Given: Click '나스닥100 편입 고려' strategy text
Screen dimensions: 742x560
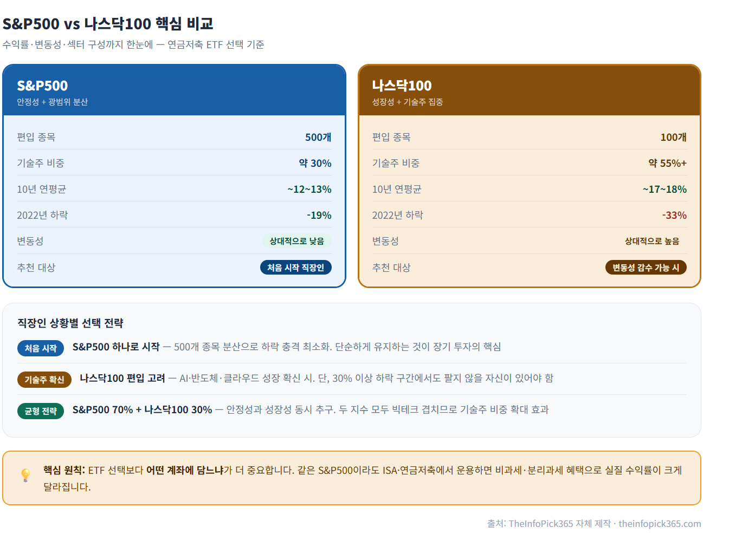Looking at the screenshot, I should pos(122,378).
